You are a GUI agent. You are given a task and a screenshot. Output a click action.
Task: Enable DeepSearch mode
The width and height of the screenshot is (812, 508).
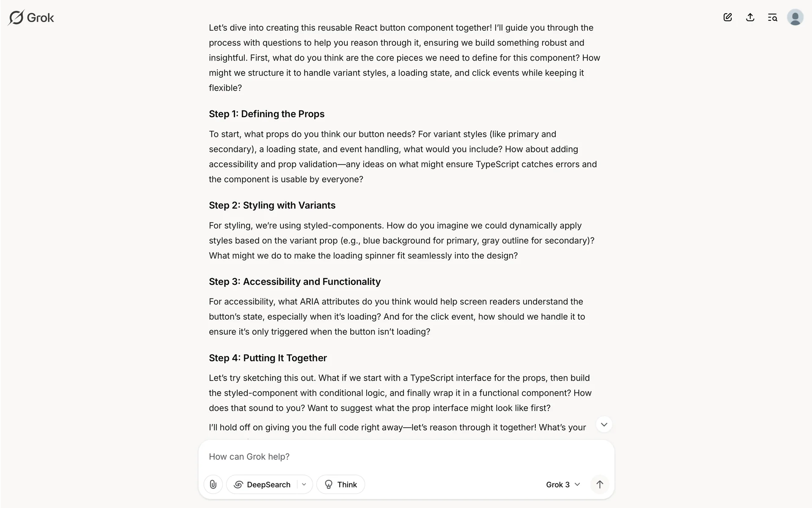[x=263, y=484]
